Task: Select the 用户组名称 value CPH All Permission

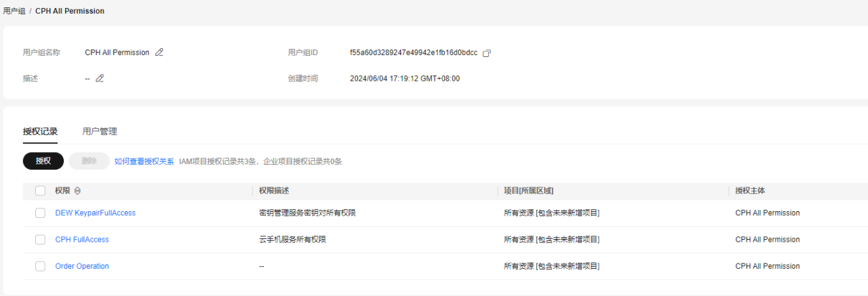Action: [x=117, y=52]
